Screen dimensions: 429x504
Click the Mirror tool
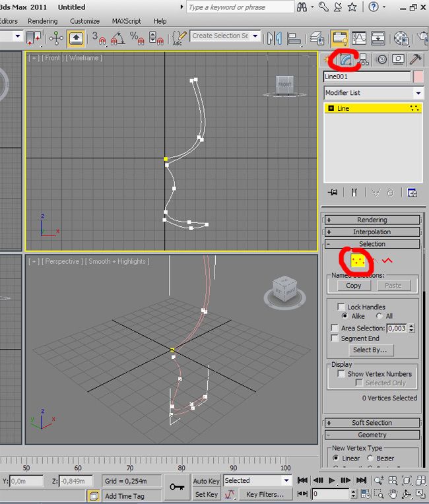[275, 38]
